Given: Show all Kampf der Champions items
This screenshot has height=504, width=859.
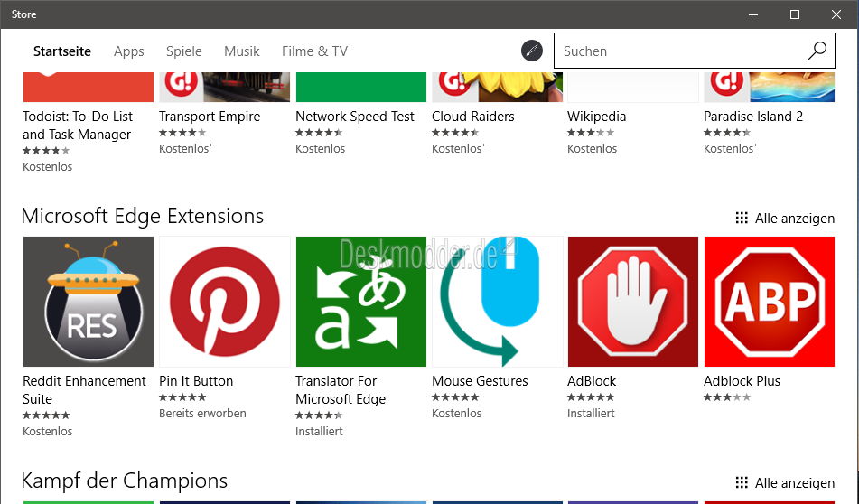Looking at the screenshot, I should click(x=794, y=482).
